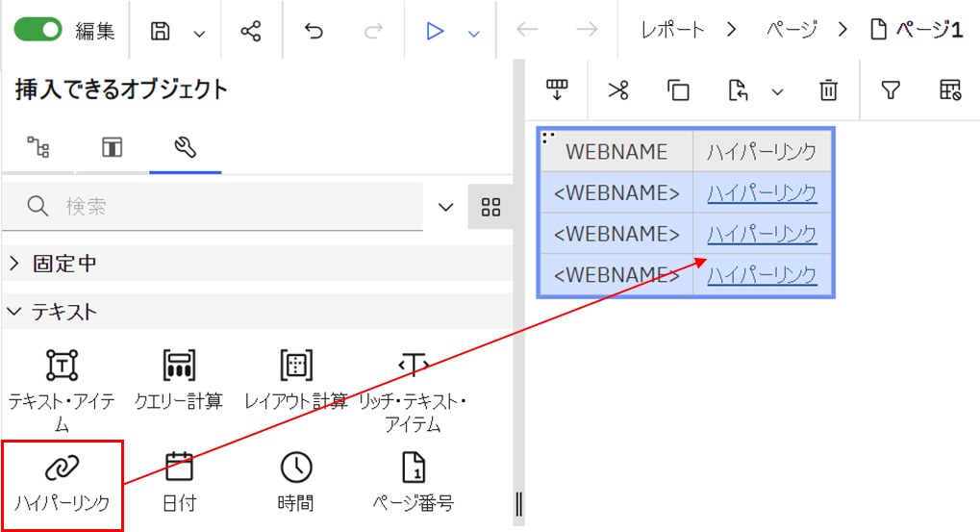
Task: Click the third row ハイパーリンク link
Action: click(x=762, y=274)
